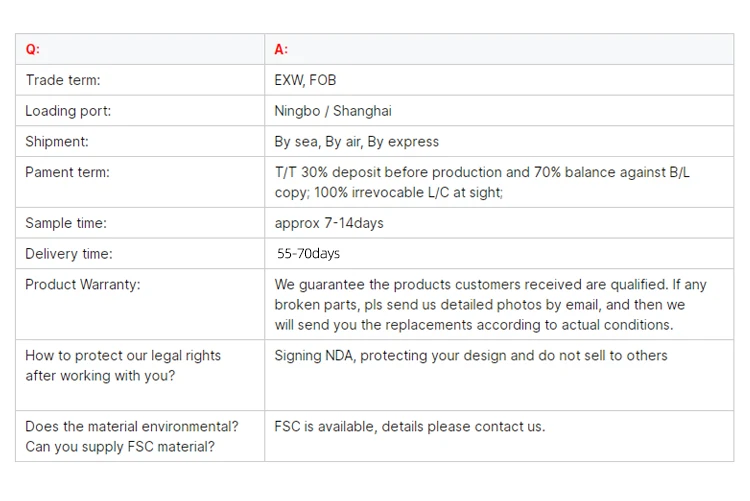Click the "FSC is available" answer
Screen dimensions: 750x501
[410, 426]
